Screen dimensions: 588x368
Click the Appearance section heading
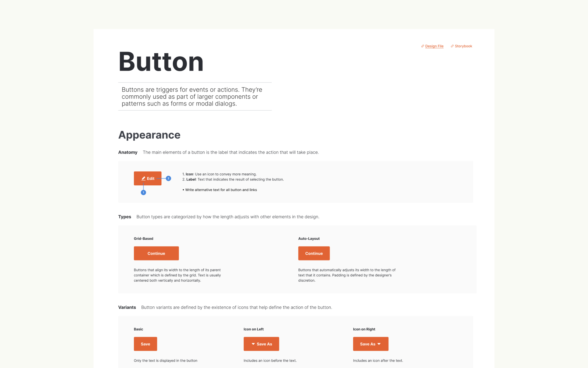[149, 135]
